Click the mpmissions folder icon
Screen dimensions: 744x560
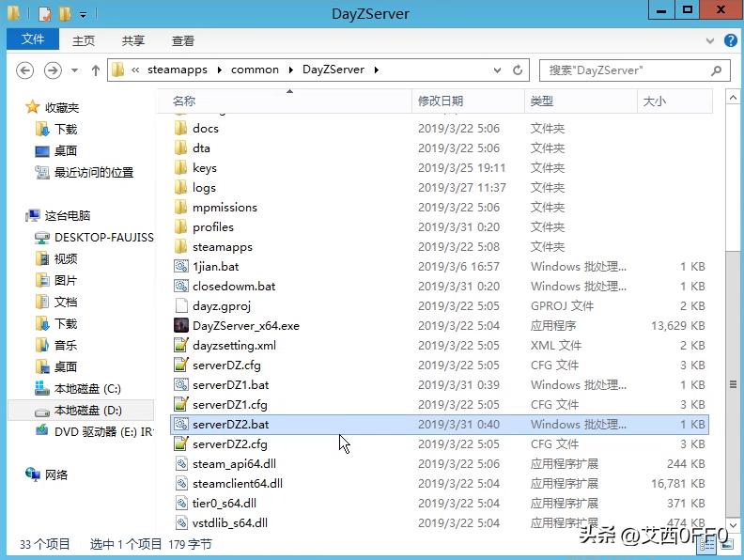pyautogui.click(x=180, y=208)
